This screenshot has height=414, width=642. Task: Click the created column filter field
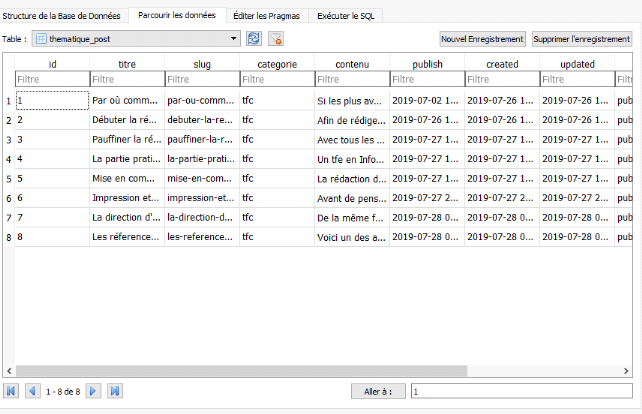(x=502, y=79)
